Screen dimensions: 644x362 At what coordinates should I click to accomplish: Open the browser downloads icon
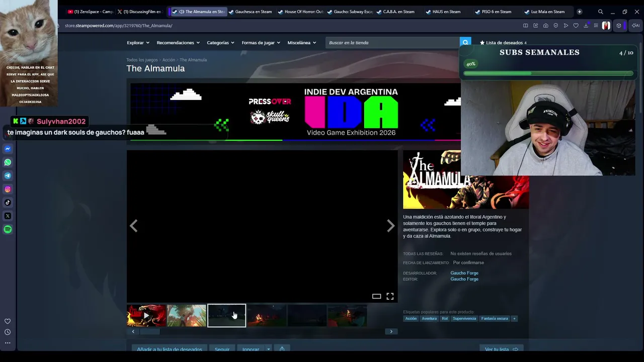[x=586, y=26]
